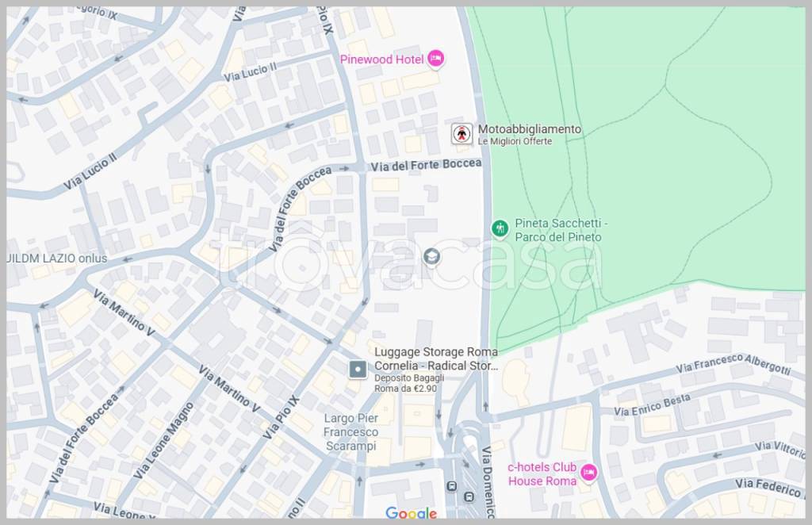Image resolution: width=812 pixels, height=525 pixels.
Task: Click the green Pineta Sacchetti park icon
Action: (500, 229)
